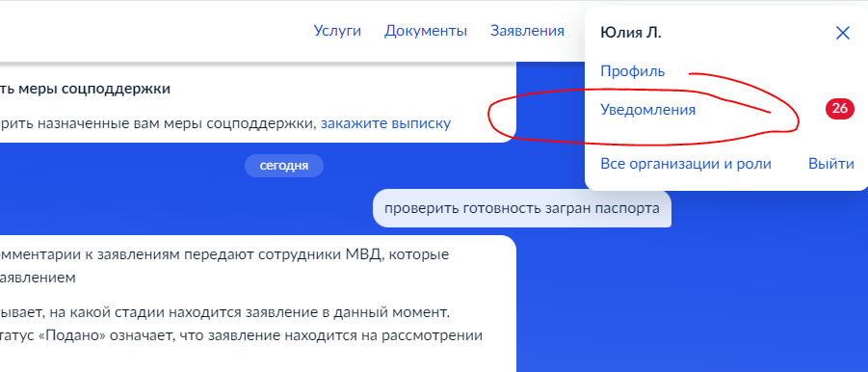Image resolution: width=868 pixels, height=372 pixels.
Task: Select the message проверить готовность загран паспорта
Action: pyautogui.click(x=522, y=209)
